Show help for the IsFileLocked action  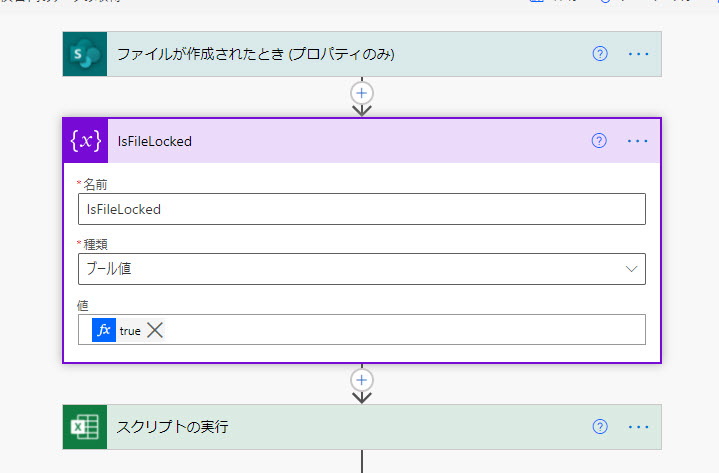pyautogui.click(x=599, y=141)
